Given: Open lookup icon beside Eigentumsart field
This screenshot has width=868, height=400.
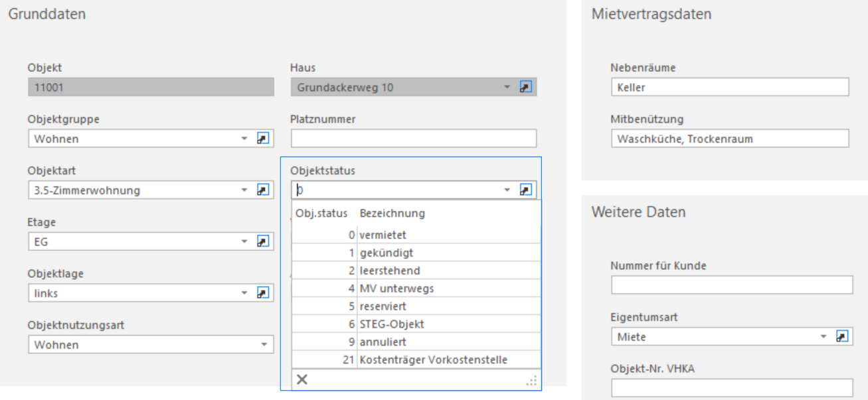Looking at the screenshot, I should (841, 337).
